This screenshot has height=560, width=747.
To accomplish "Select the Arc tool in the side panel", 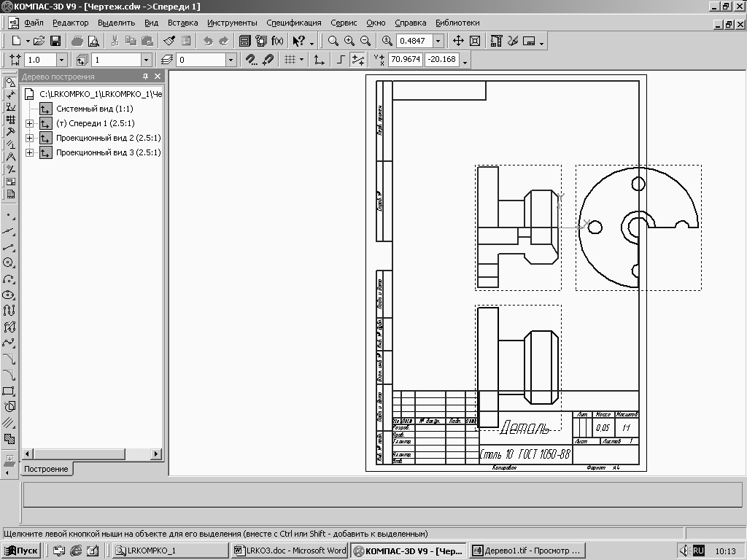I will pos(9,279).
